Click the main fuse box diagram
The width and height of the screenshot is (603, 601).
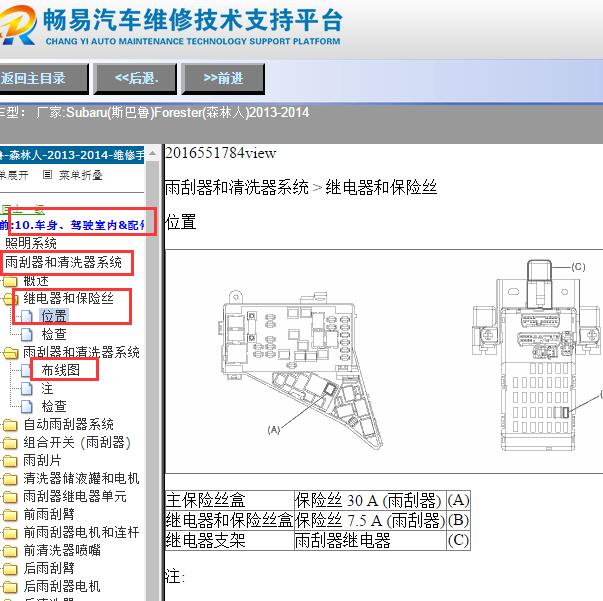point(300,369)
